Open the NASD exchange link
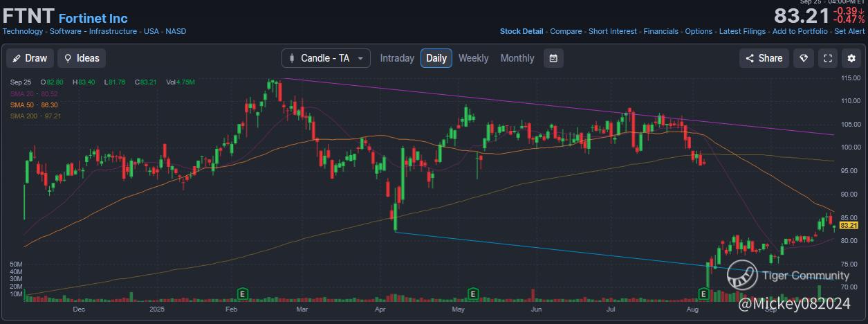Viewport: 868px width, 324px height. pos(176,31)
